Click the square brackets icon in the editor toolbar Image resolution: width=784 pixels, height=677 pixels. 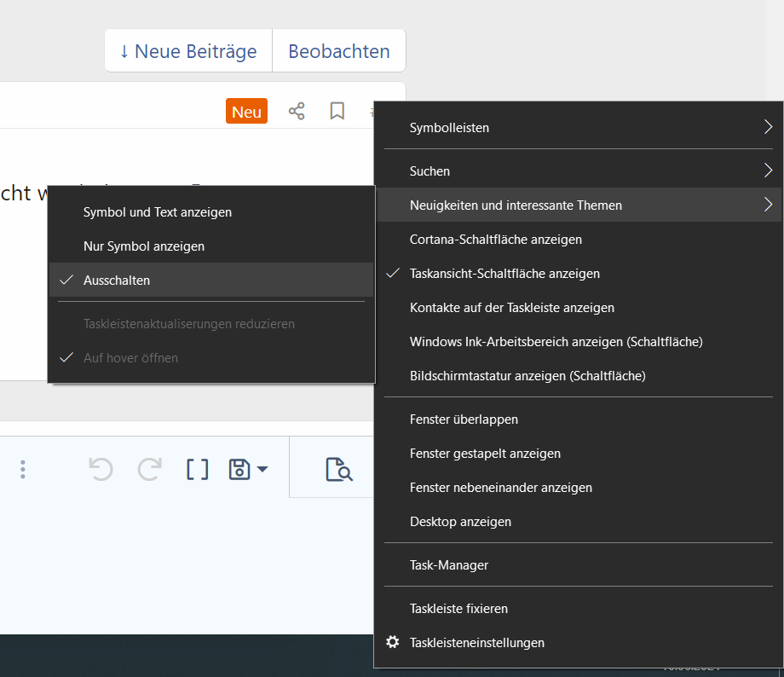[x=198, y=469]
